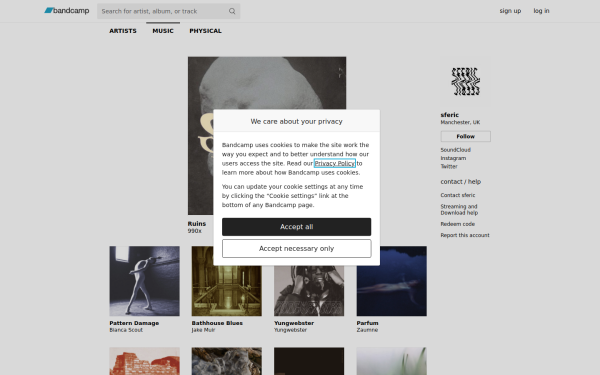Click the Ruins album title
Viewport: 600px width, 375px height.
pos(197,224)
